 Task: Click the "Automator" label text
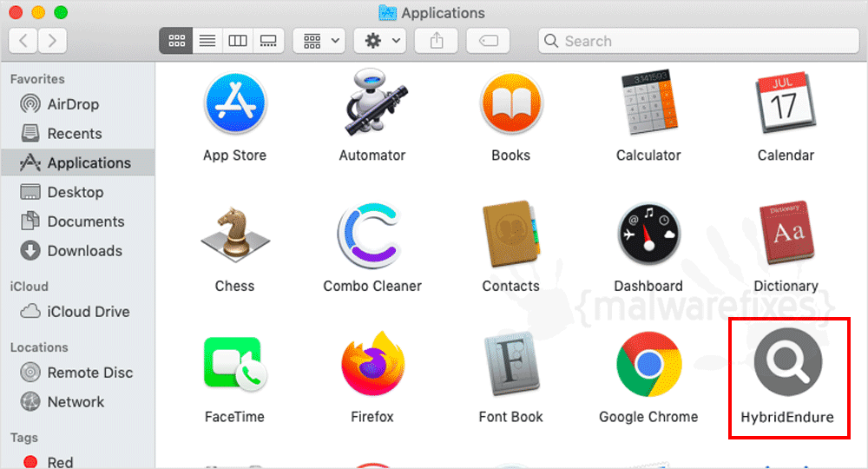click(372, 155)
